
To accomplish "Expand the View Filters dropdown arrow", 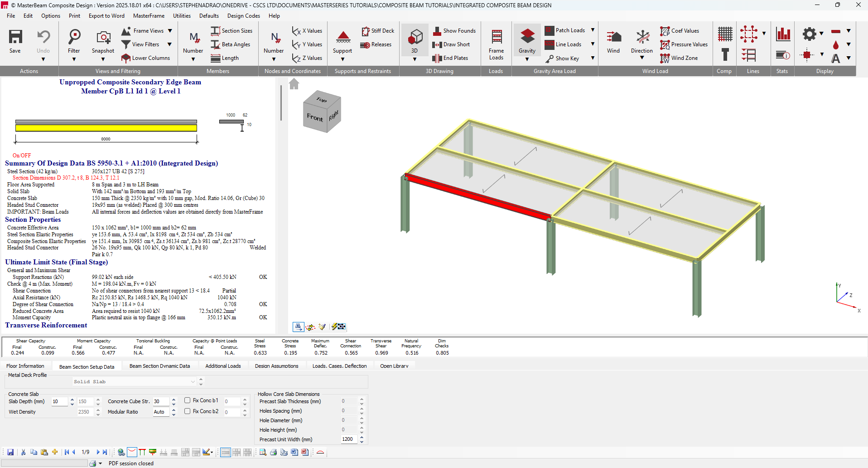I will tap(169, 44).
